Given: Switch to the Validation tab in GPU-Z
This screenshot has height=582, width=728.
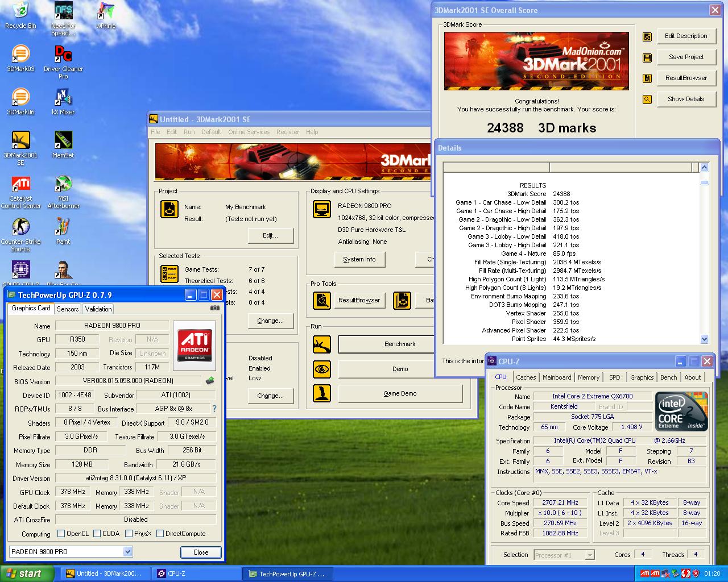Looking at the screenshot, I should coord(98,309).
